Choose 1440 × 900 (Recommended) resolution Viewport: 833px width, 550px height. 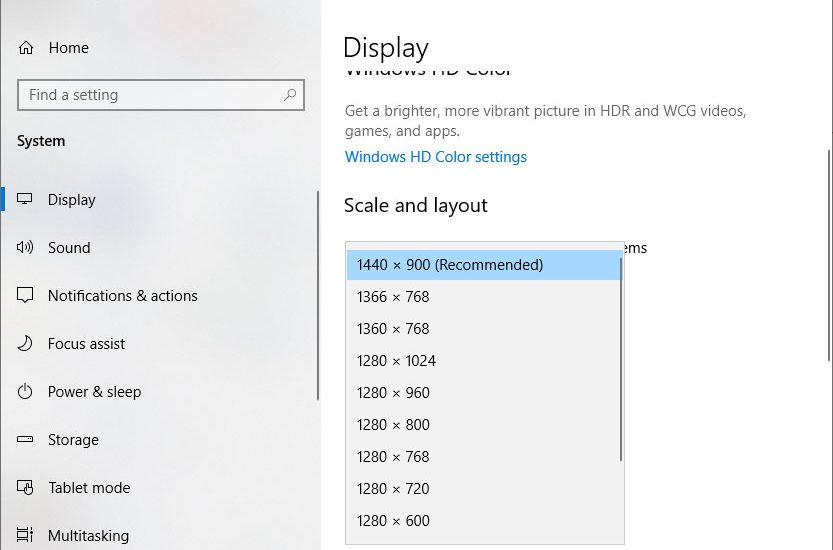click(484, 265)
